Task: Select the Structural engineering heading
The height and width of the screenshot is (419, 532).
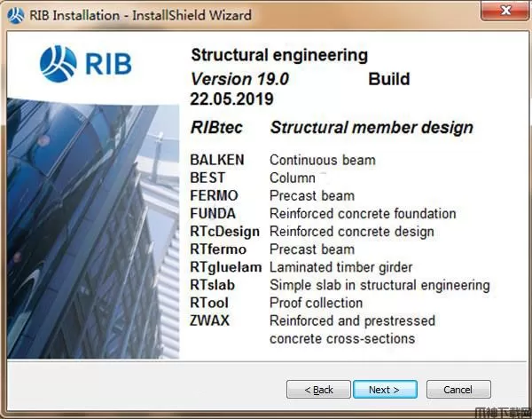Action: (x=279, y=55)
